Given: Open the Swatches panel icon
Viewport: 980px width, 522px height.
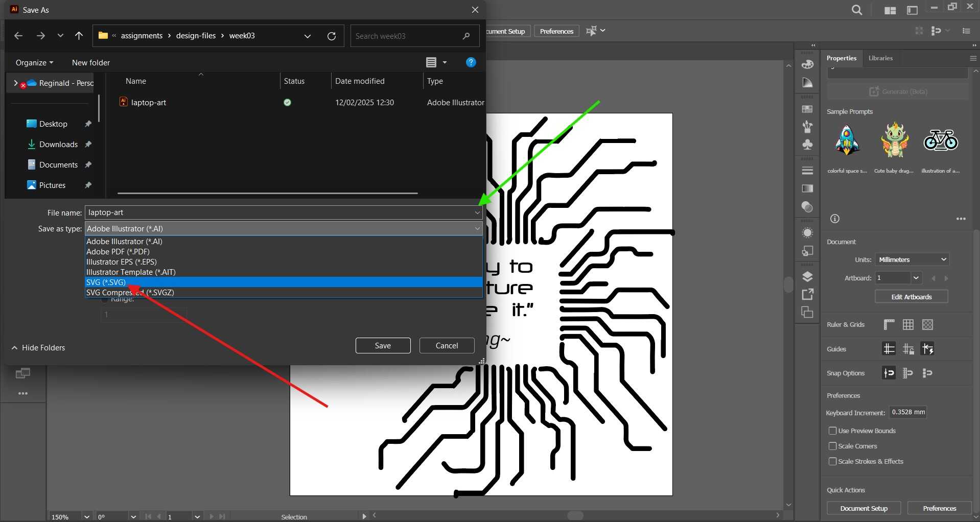Looking at the screenshot, I should pyautogui.click(x=807, y=109).
